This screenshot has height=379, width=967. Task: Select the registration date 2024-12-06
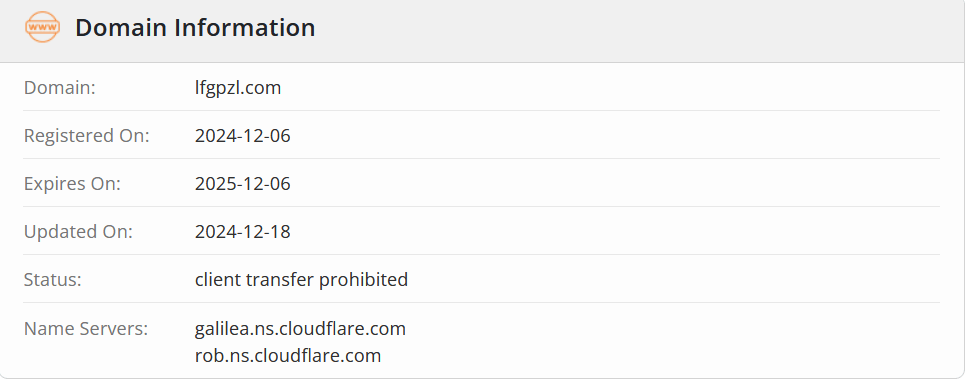pos(242,136)
